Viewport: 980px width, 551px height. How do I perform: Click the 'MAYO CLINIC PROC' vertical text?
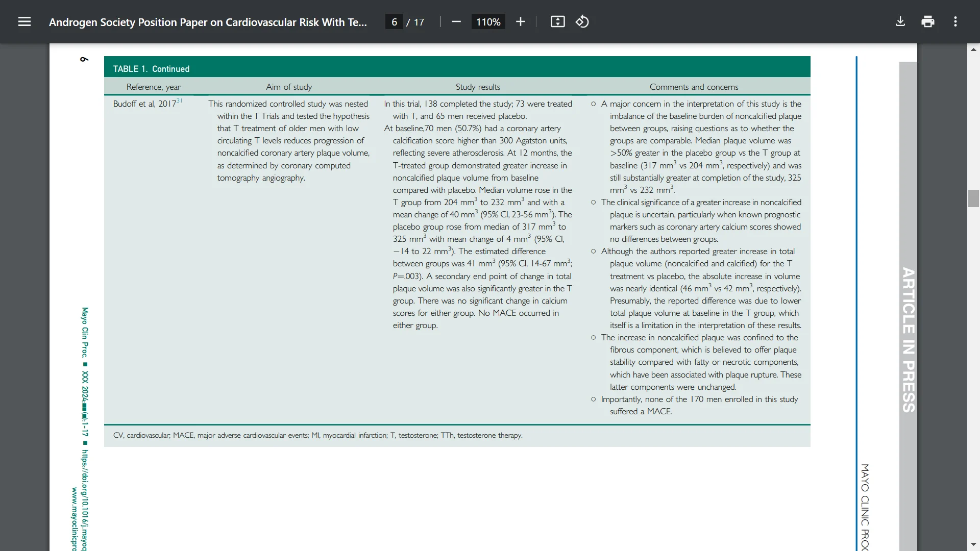point(864,507)
